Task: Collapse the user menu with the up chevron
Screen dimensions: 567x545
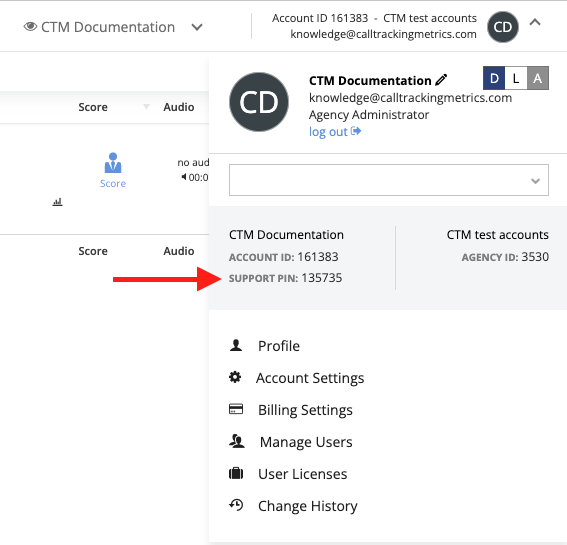Action: point(535,22)
